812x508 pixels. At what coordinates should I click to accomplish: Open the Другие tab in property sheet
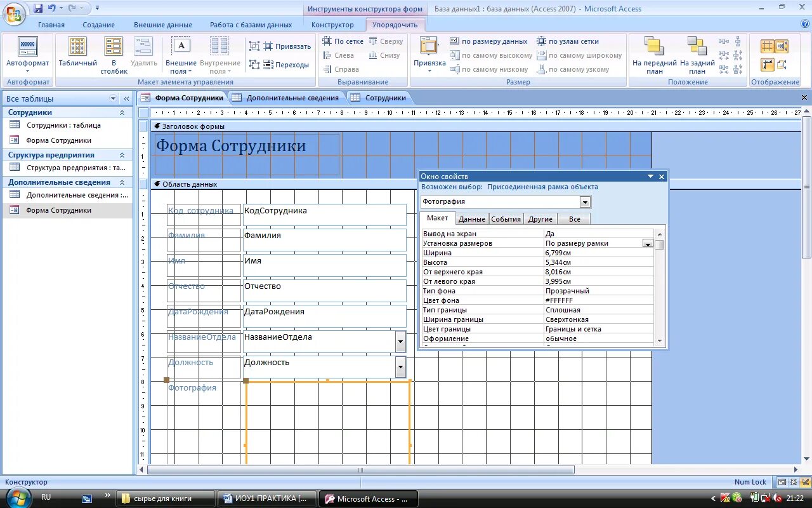click(x=540, y=219)
